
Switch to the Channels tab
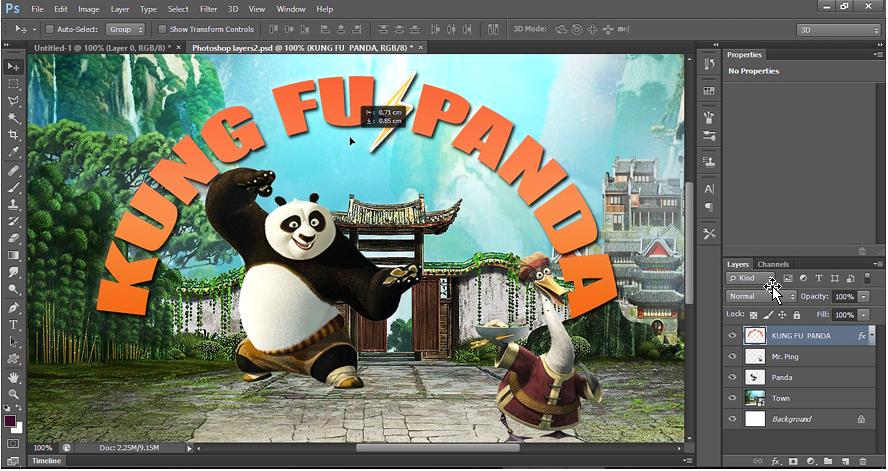pos(773,264)
